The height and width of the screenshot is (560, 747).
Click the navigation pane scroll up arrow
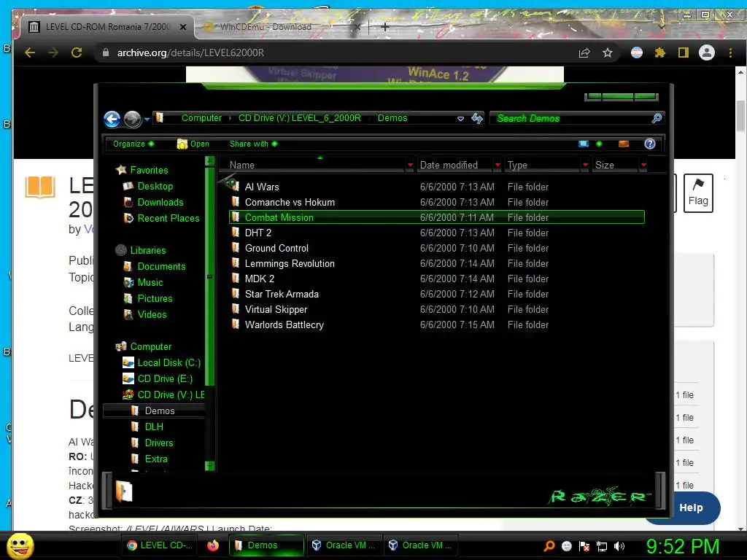click(x=209, y=161)
